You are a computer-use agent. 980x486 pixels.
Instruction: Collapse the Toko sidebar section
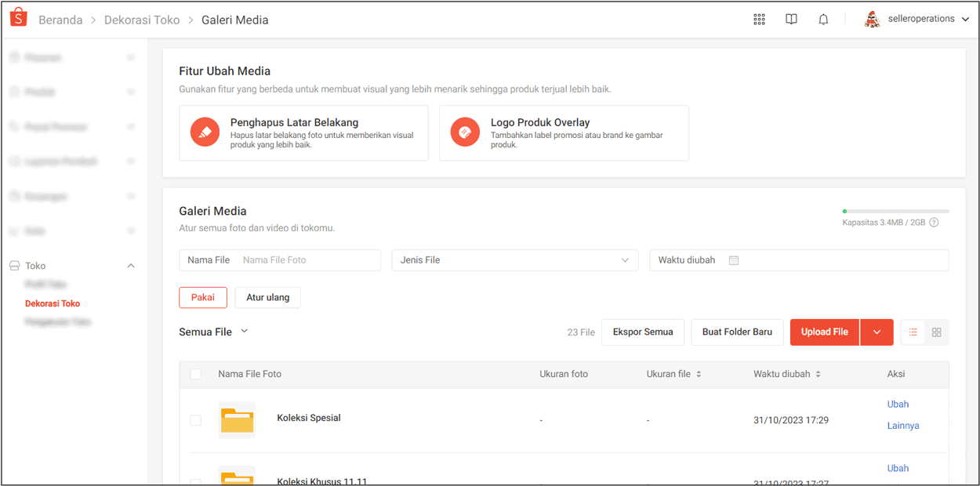[x=131, y=266]
